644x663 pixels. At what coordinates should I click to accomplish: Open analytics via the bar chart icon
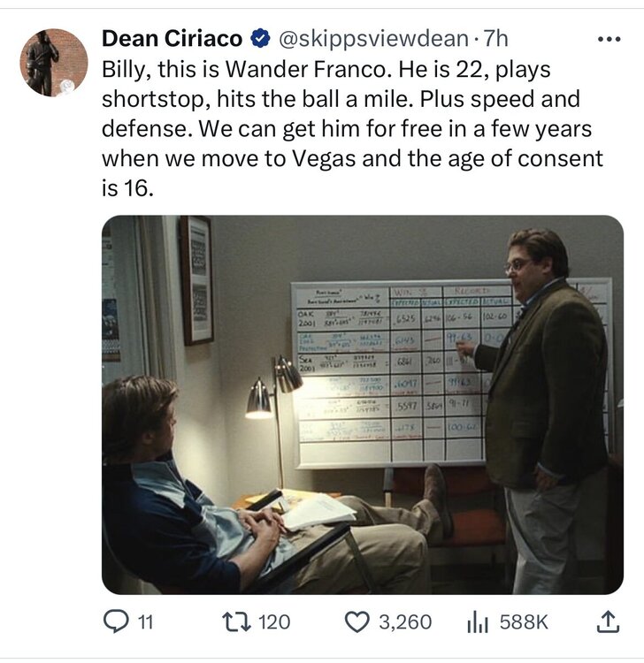point(478,622)
